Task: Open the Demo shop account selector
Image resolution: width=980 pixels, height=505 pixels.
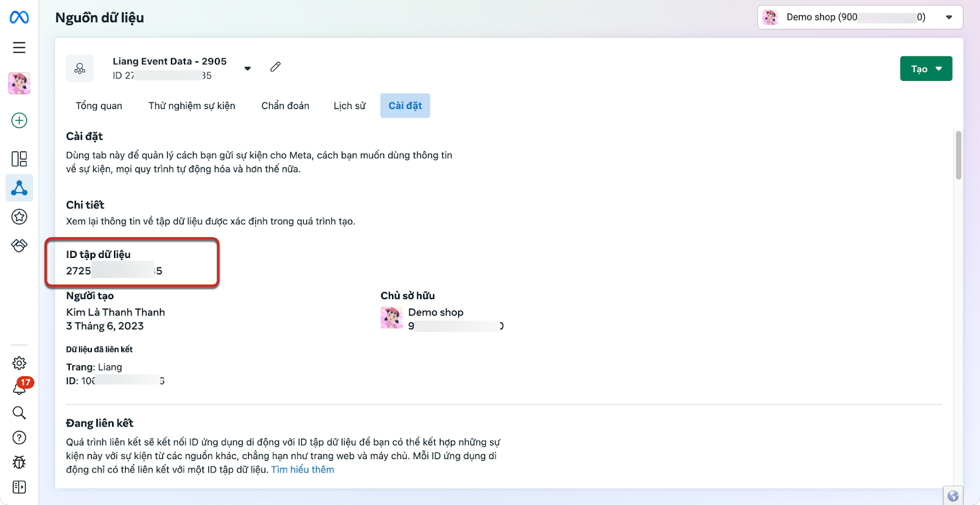Action: click(x=860, y=17)
